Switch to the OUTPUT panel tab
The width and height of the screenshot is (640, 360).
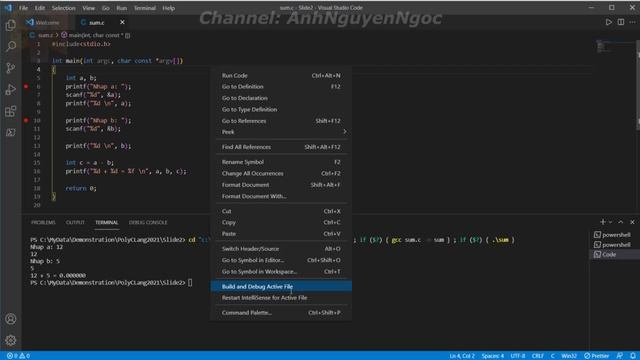coord(75,222)
